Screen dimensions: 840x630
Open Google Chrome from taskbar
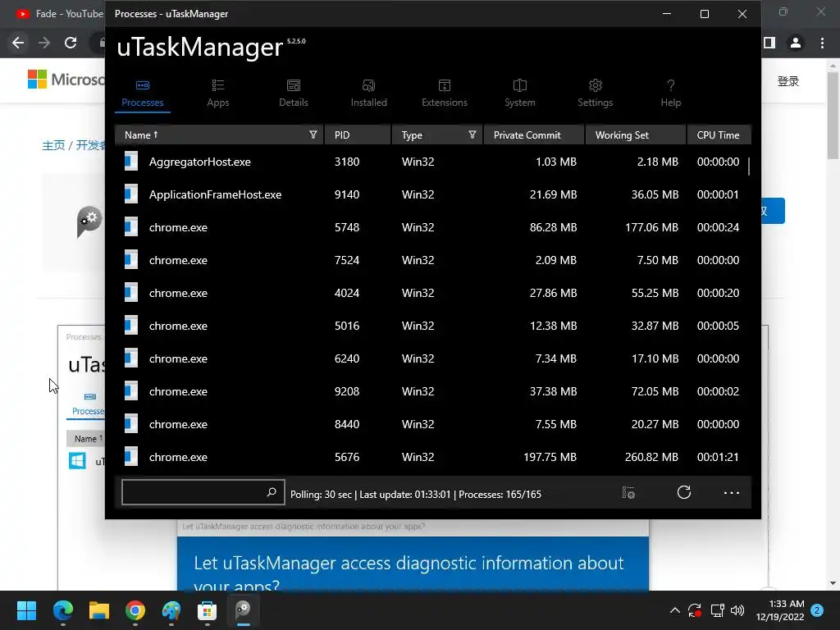pos(135,610)
